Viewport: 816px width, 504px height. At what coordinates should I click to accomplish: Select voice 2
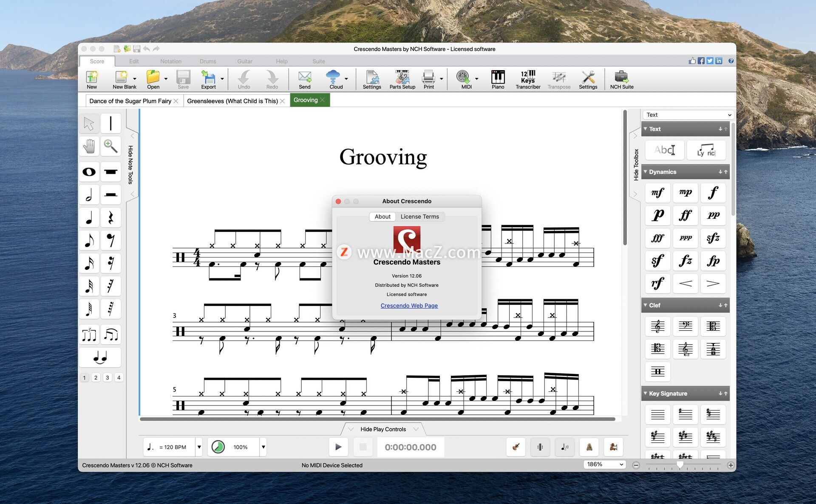tap(96, 378)
